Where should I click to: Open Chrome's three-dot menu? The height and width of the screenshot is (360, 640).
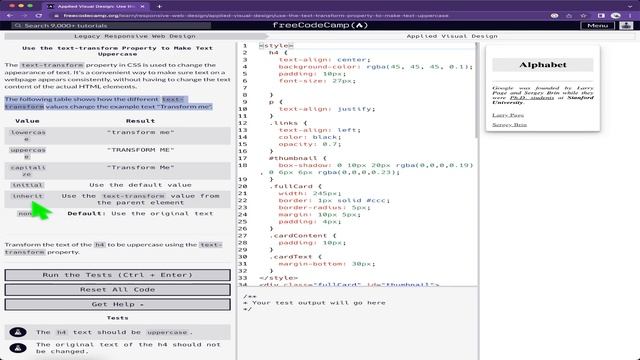[x=630, y=16]
